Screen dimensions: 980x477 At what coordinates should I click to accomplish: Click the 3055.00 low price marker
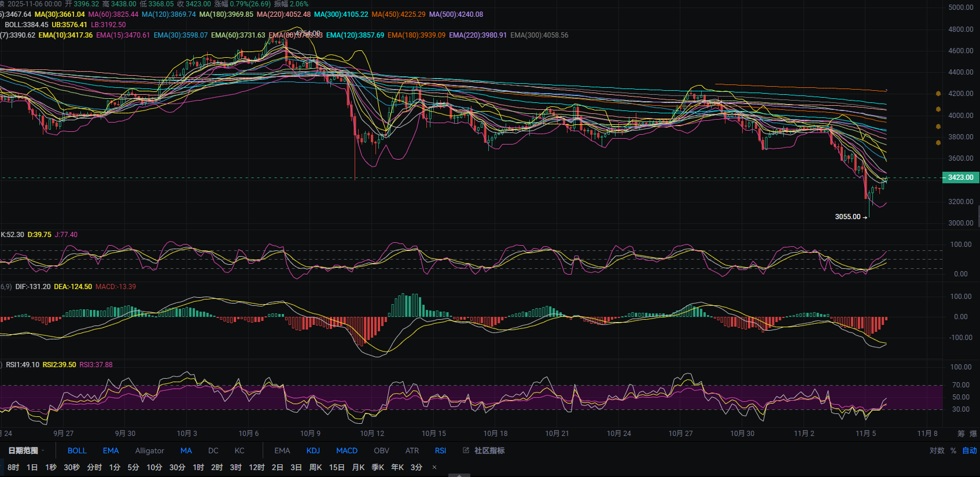pyautogui.click(x=848, y=217)
